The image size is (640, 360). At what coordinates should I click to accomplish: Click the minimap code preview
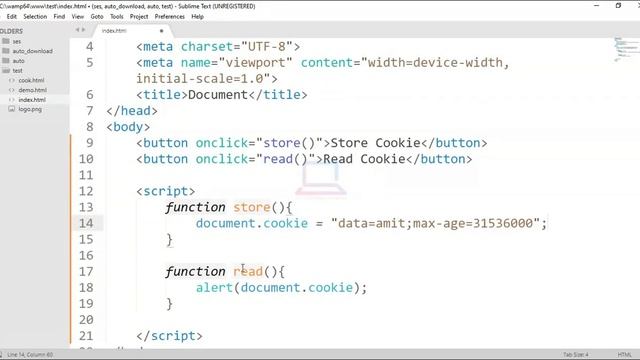626,49
